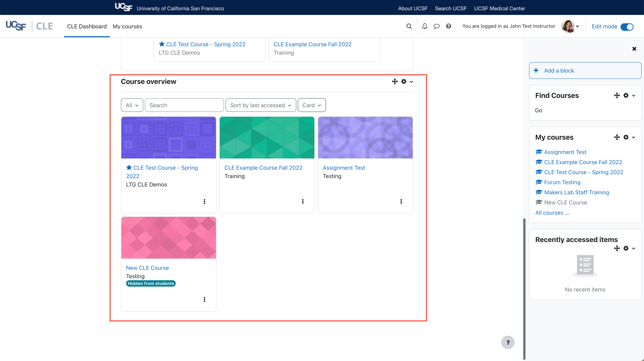The height and width of the screenshot is (361, 644).
Task: Click the purple CLE Test Course thumbnail
Action: [168, 137]
